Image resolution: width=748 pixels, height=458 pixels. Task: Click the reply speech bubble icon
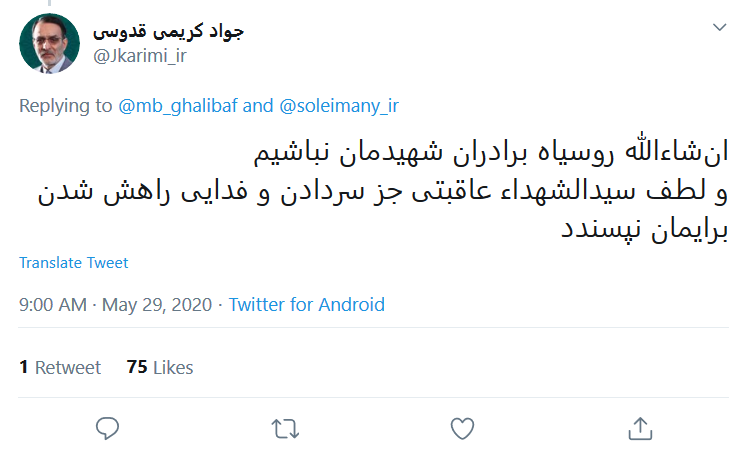point(108,429)
